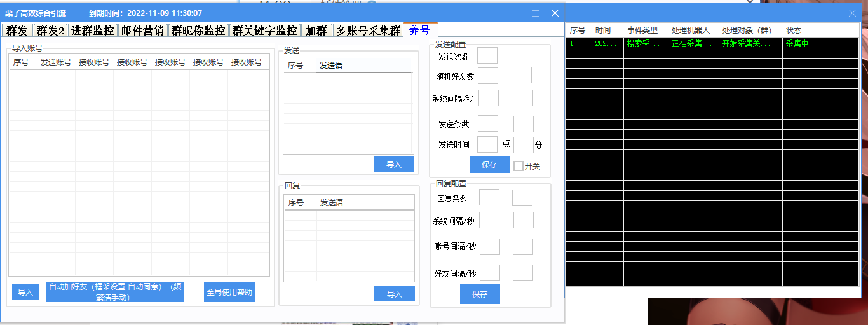Click first 系统间隔/秒 field in 回复配置
Screen dimensions: 868x325
(x=489, y=220)
